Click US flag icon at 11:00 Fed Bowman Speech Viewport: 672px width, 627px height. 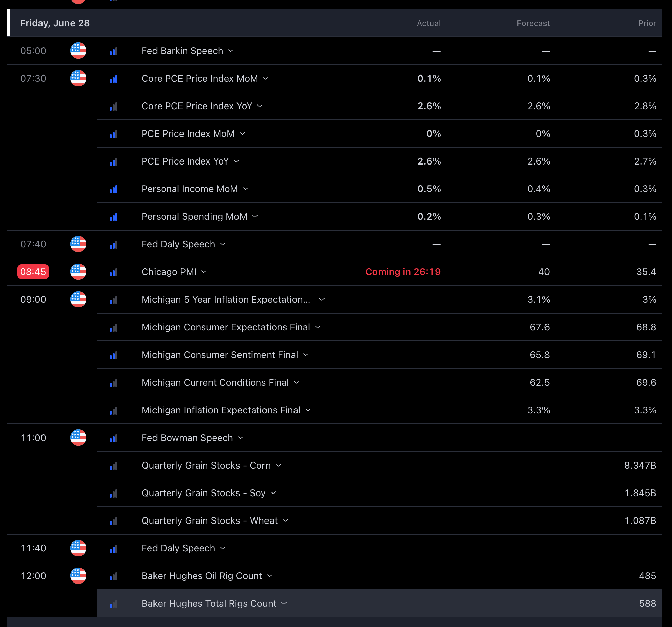point(78,438)
